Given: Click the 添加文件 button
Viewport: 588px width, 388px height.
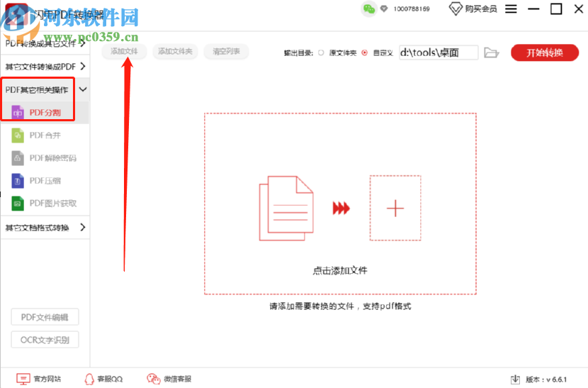Looking at the screenshot, I should tap(124, 51).
